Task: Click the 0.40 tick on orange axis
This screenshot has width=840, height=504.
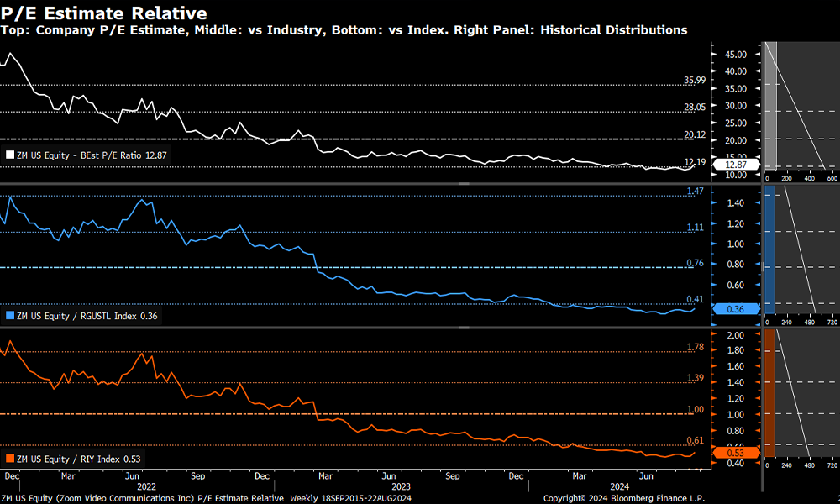Action: point(736,464)
